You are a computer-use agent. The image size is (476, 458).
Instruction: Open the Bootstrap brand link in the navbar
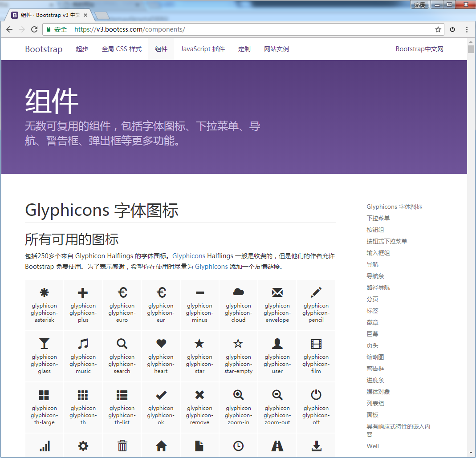(44, 49)
